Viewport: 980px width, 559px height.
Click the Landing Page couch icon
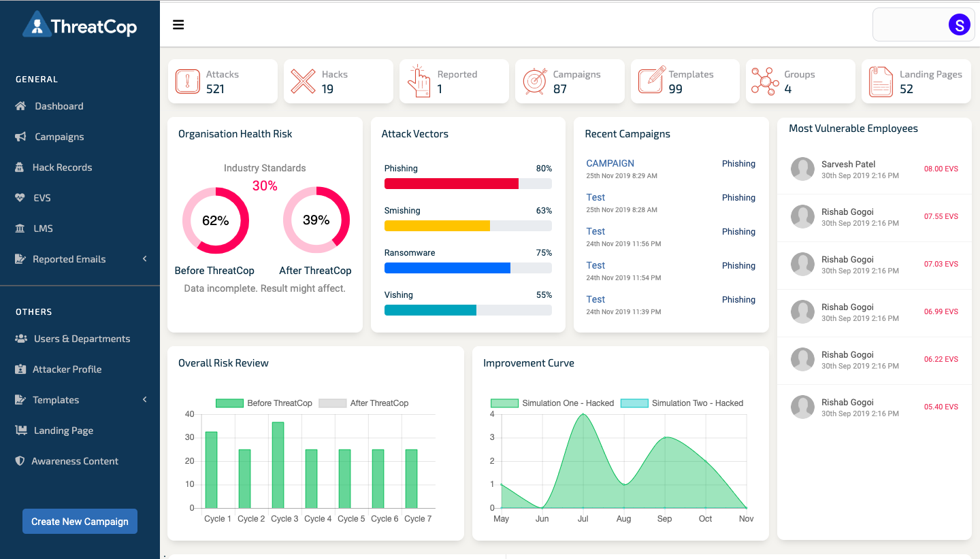21,430
